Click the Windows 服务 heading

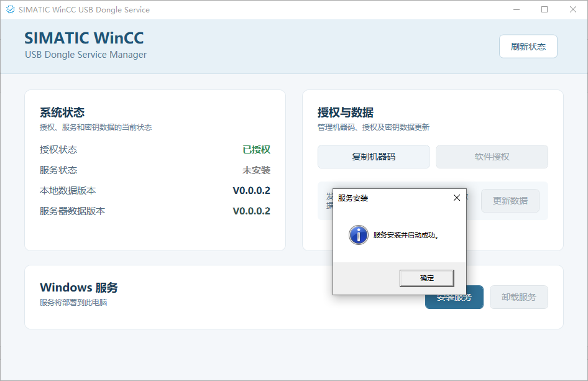pyautogui.click(x=79, y=287)
